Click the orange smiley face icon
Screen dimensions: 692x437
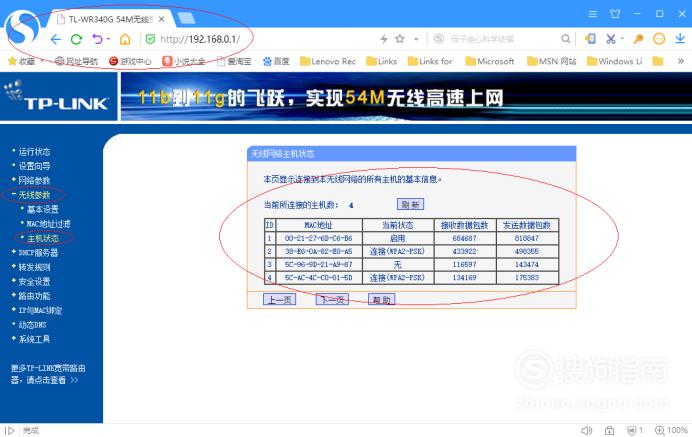659,39
